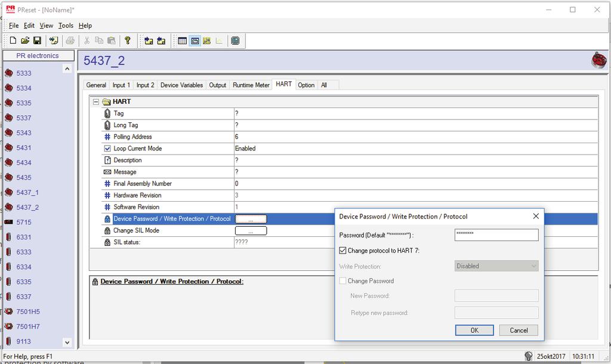Tick the Change Password checkbox

click(x=342, y=280)
